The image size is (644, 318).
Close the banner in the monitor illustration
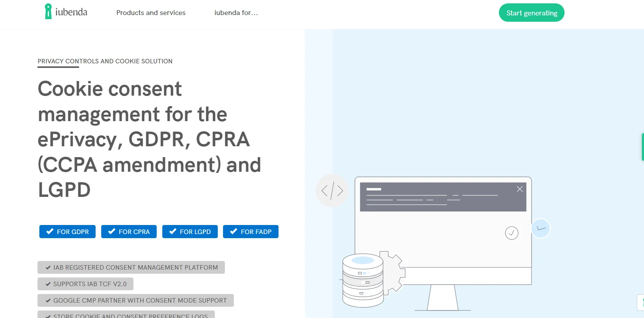tap(520, 189)
